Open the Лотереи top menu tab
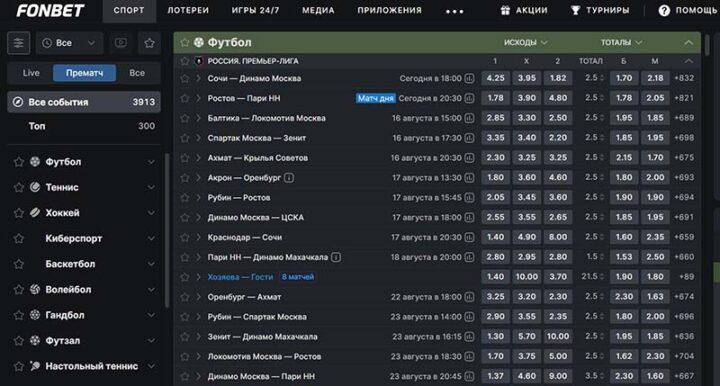720x386 pixels. coord(188,11)
